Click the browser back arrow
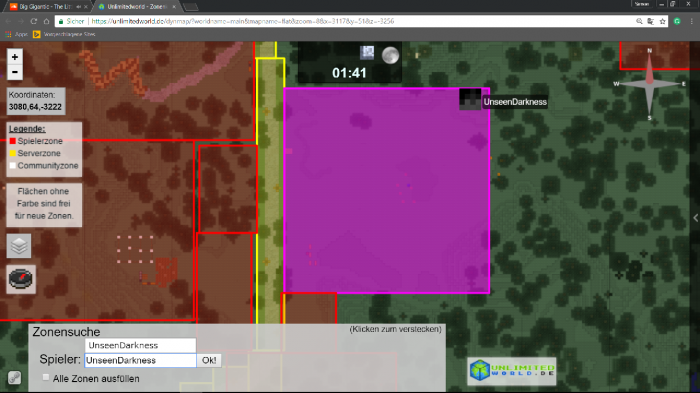The height and width of the screenshot is (393, 700). [8, 21]
